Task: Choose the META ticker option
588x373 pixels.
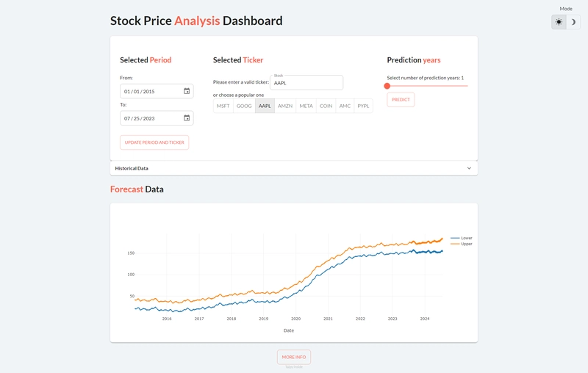Action: (x=306, y=106)
